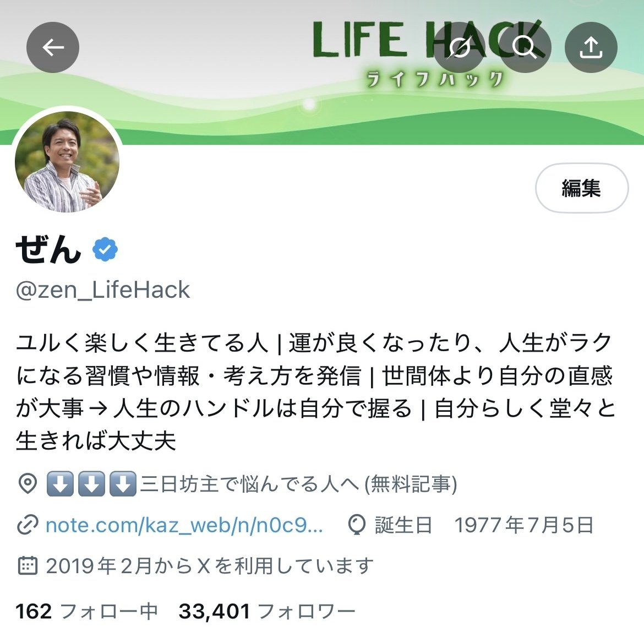Tap the 誕生日 1977年7月5日 birthday text
Viewport: 644px width, 644px height.
click(484, 525)
